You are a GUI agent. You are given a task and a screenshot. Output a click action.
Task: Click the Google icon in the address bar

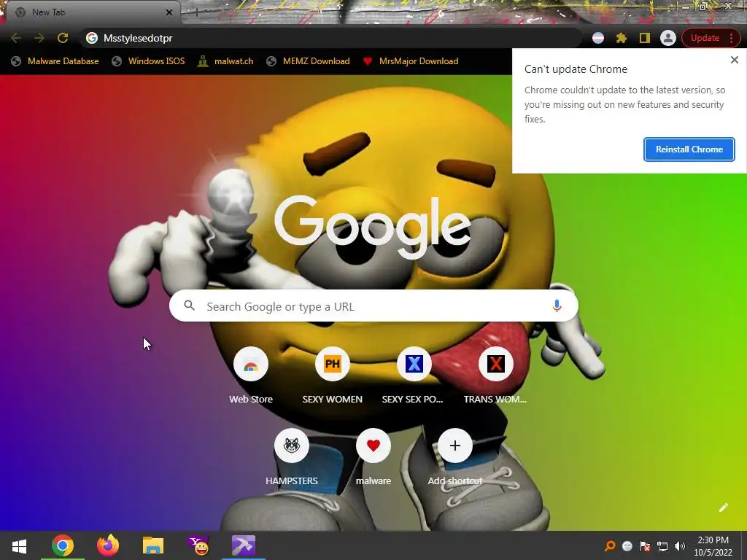(92, 38)
